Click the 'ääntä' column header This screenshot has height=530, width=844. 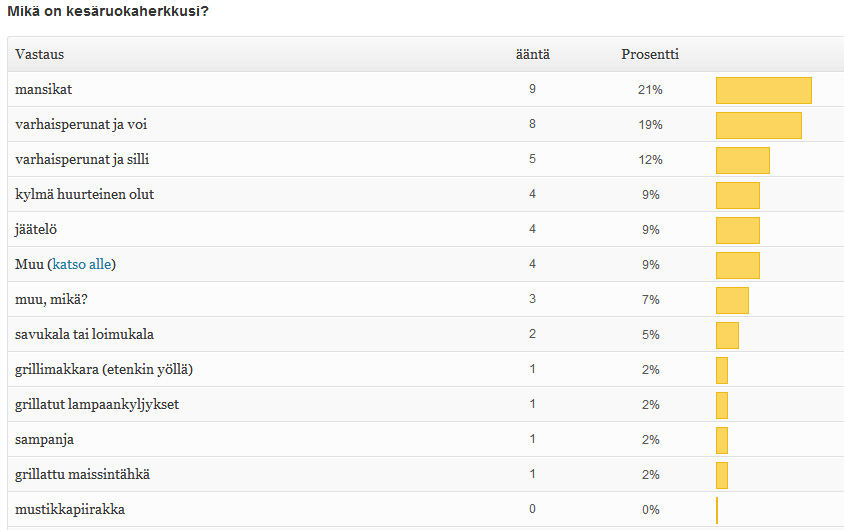tap(532, 54)
